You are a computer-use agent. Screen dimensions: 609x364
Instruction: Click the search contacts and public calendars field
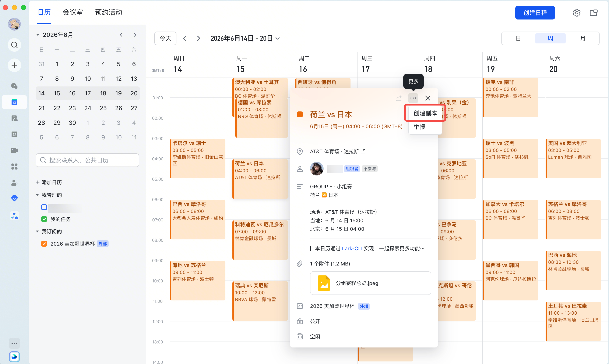click(x=87, y=160)
